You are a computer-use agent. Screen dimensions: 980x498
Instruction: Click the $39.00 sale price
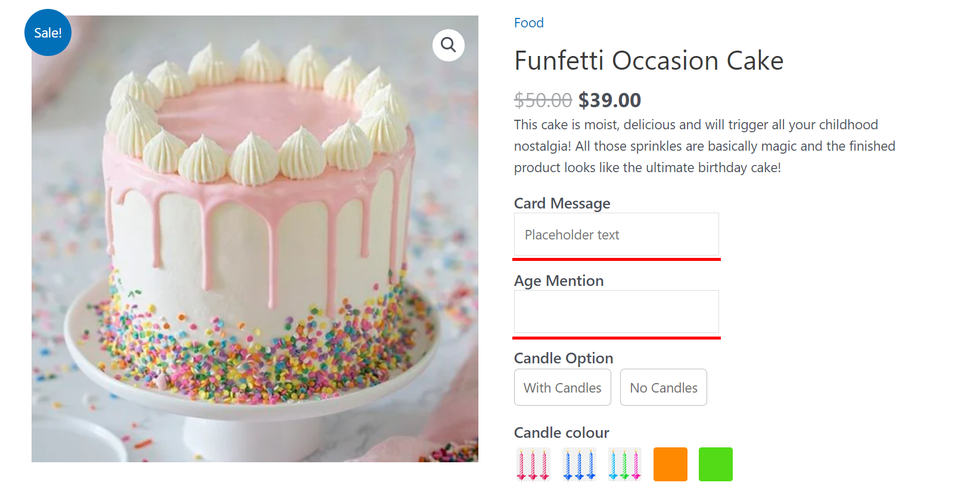(609, 100)
